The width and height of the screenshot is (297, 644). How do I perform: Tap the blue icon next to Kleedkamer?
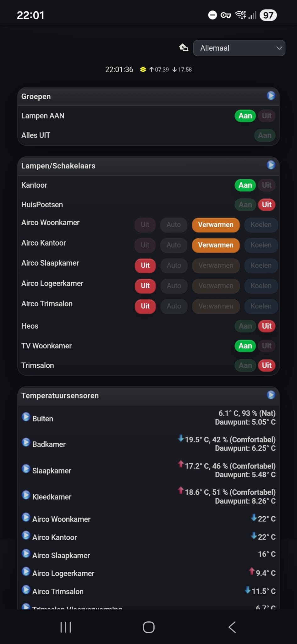pos(26,495)
